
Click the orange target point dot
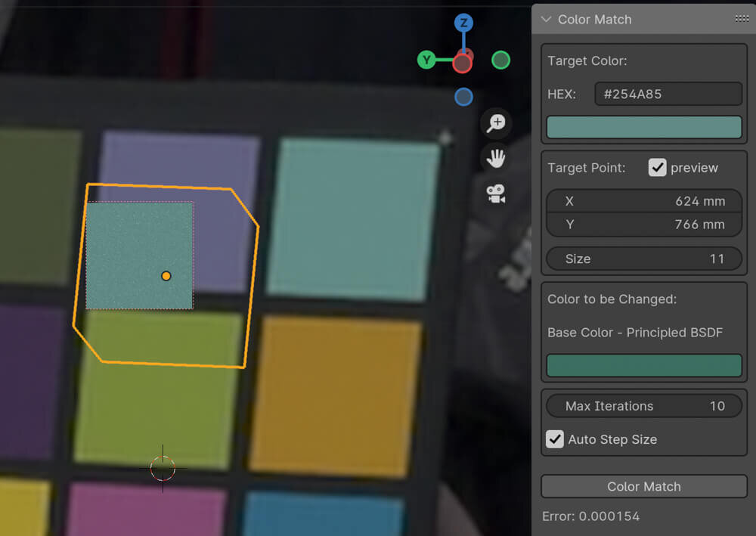click(166, 276)
